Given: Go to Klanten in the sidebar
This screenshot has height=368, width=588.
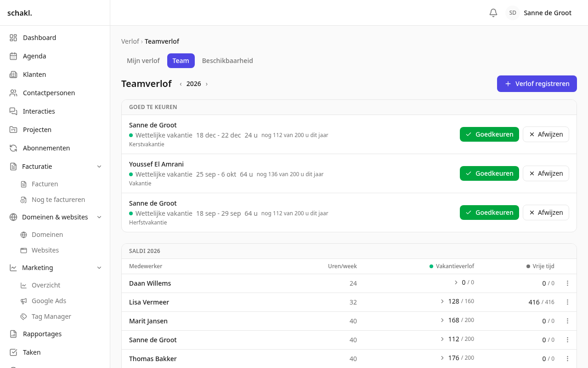Looking at the screenshot, I should pos(55,75).
